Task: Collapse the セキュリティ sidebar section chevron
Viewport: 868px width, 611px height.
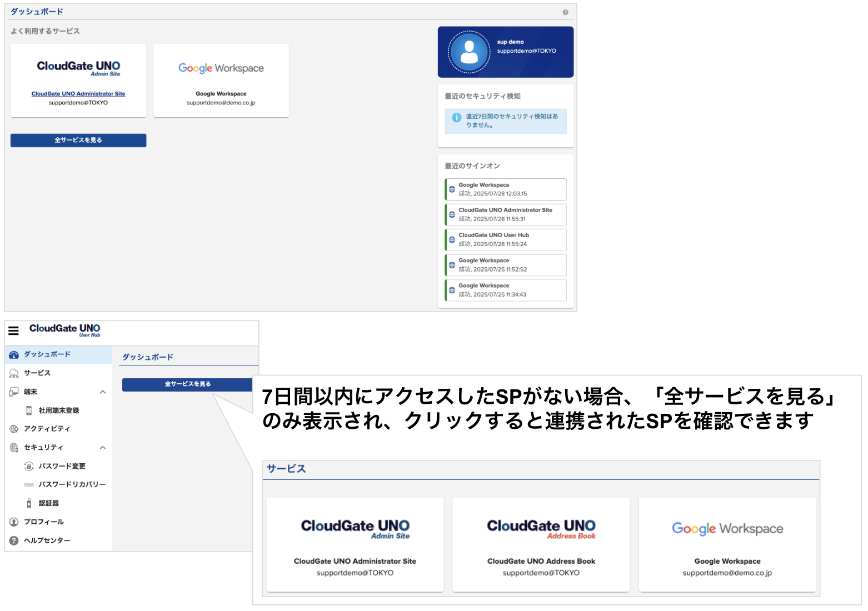Action: tap(103, 448)
